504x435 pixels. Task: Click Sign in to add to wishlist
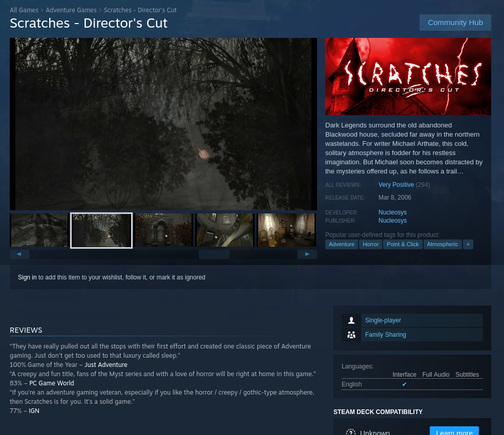click(27, 277)
